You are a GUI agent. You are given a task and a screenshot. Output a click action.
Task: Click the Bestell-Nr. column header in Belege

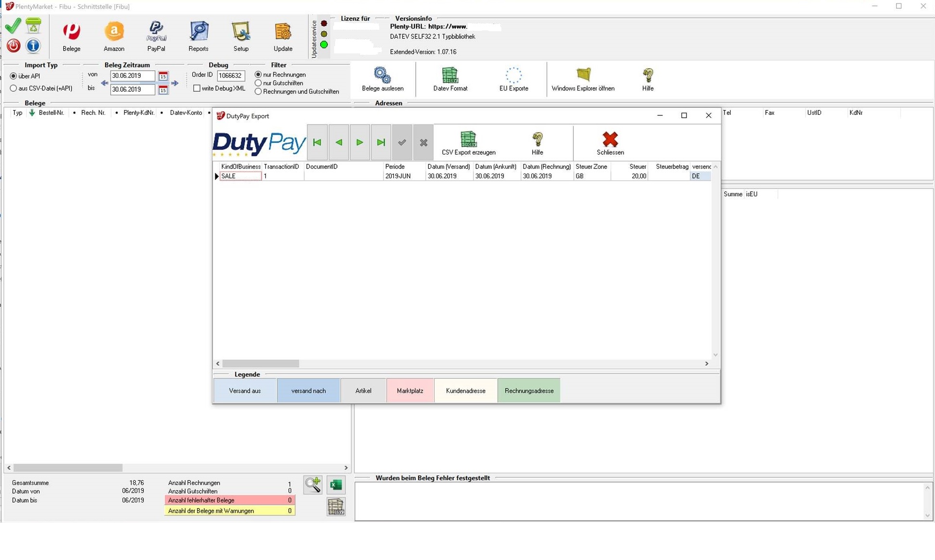coord(51,113)
